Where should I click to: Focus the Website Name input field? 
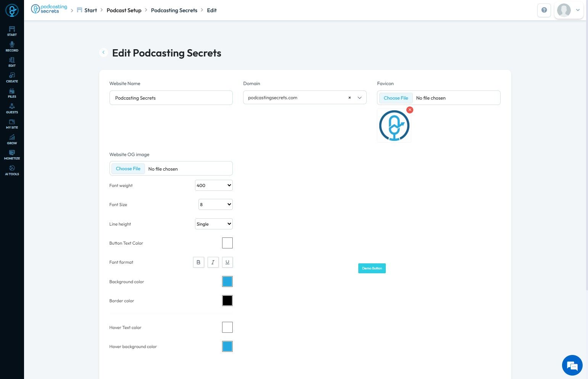(x=171, y=98)
